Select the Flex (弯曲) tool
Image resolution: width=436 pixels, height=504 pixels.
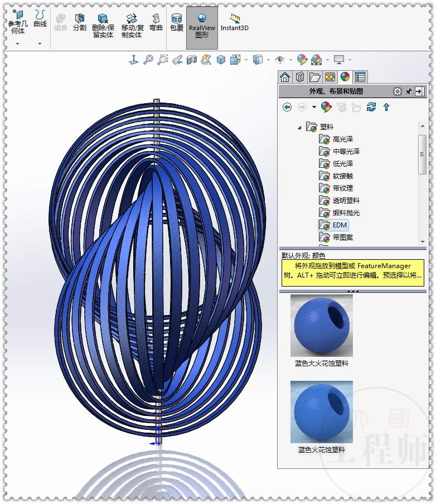(x=156, y=22)
